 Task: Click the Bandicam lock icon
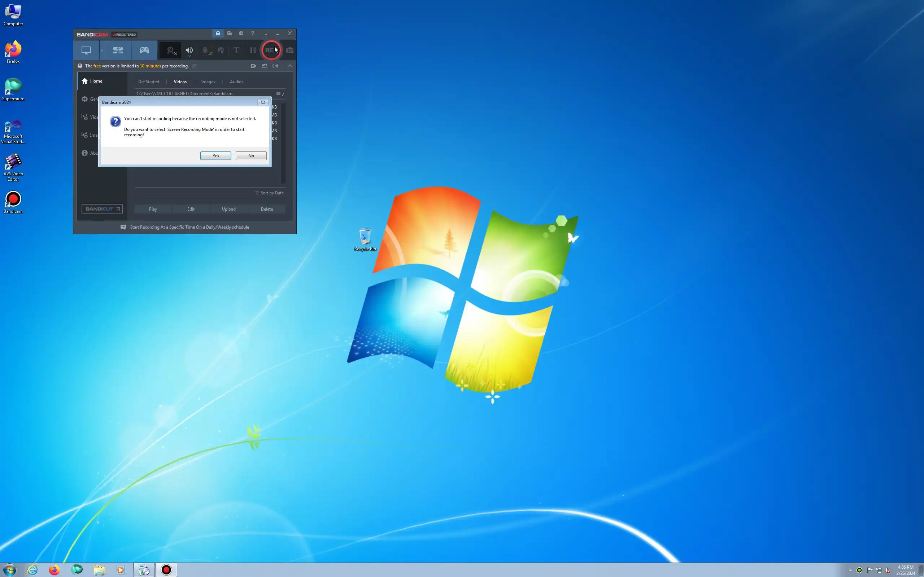point(218,34)
